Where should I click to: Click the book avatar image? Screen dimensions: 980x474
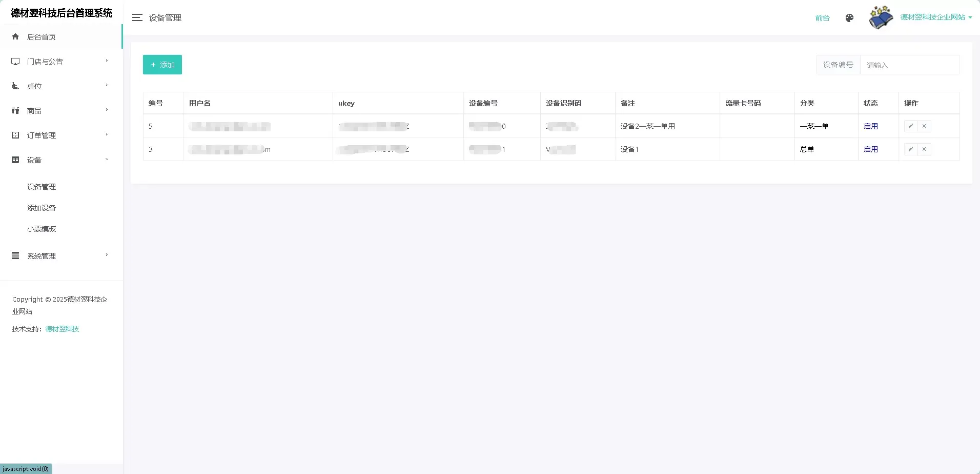pyautogui.click(x=881, y=17)
